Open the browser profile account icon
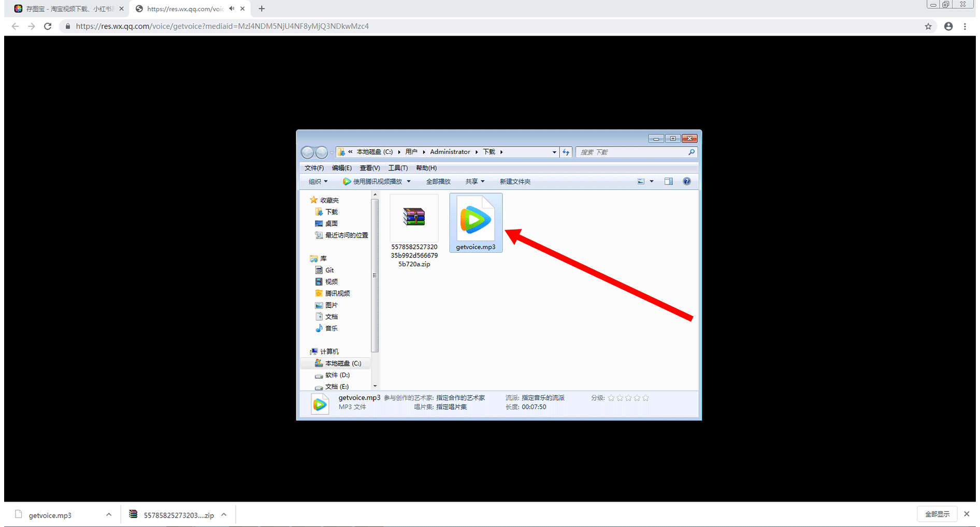Viewport: 980px width, 527px height. tap(948, 26)
